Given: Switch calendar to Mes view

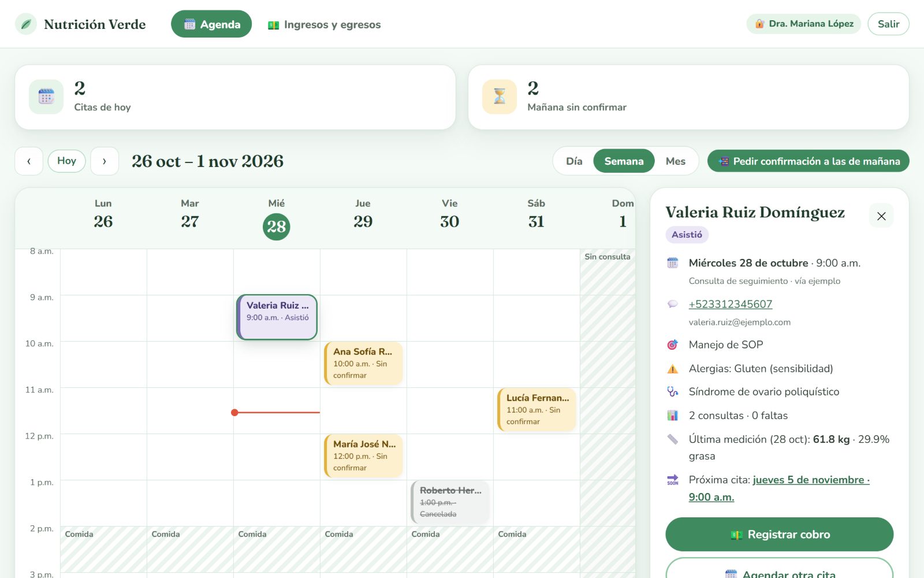Looking at the screenshot, I should pos(675,161).
